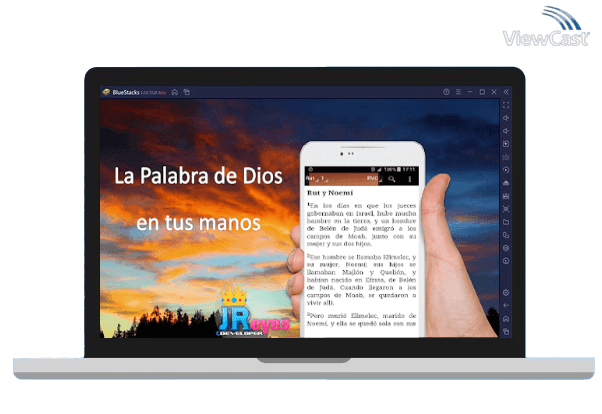
Task: Open the multi-instance window icon in title bar
Action: click(x=187, y=92)
